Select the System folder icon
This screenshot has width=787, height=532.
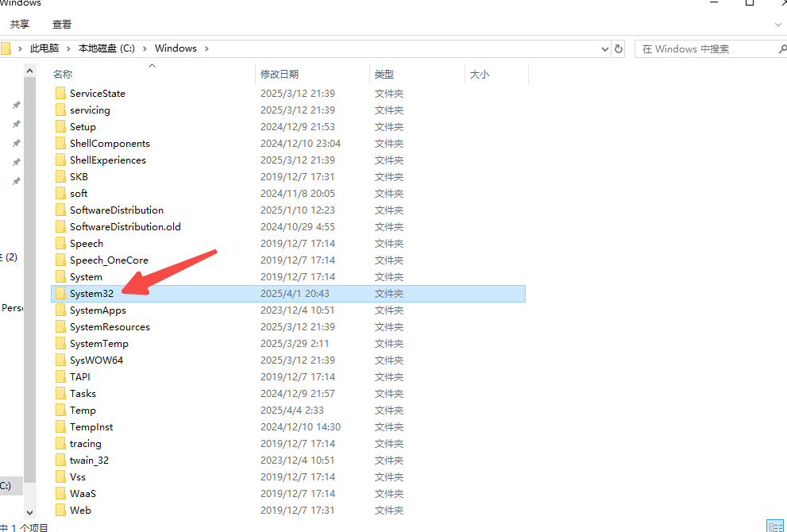coord(60,276)
